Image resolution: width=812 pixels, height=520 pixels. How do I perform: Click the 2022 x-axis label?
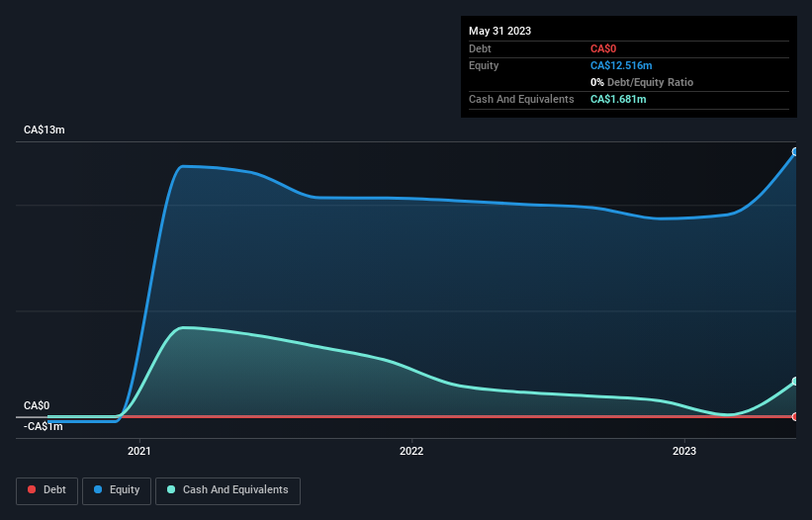pyautogui.click(x=411, y=451)
